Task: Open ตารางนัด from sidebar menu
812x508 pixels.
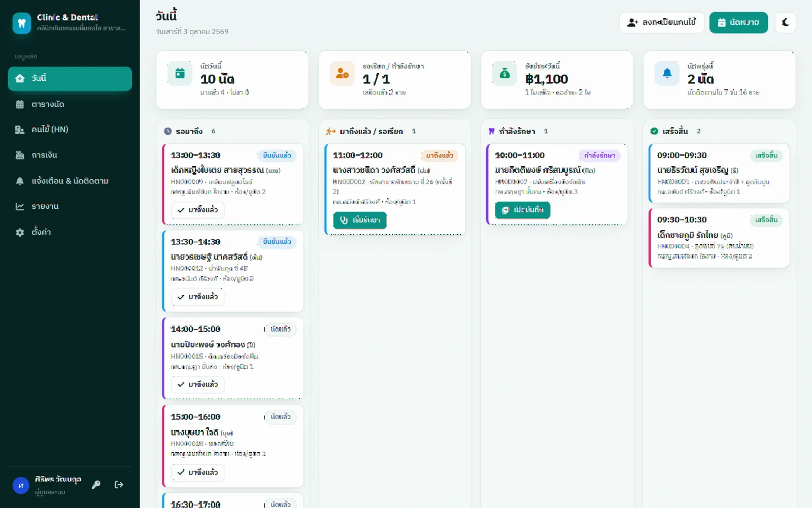Action: [70, 104]
